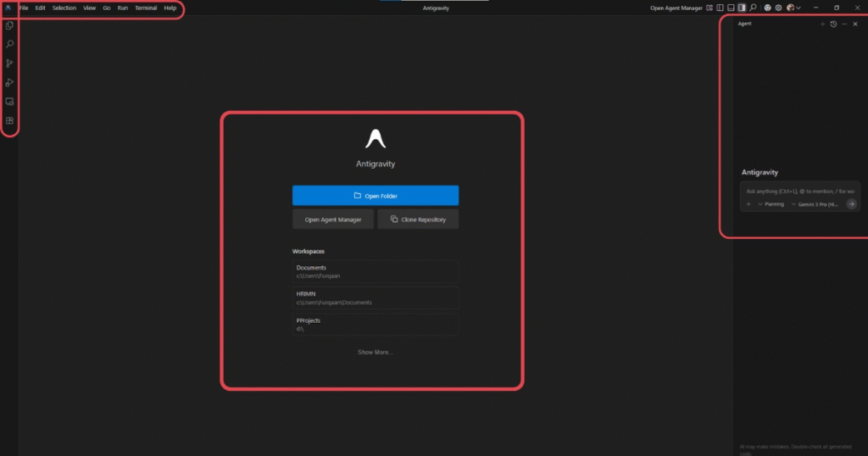Open the Search view in the activity bar

tap(9, 44)
